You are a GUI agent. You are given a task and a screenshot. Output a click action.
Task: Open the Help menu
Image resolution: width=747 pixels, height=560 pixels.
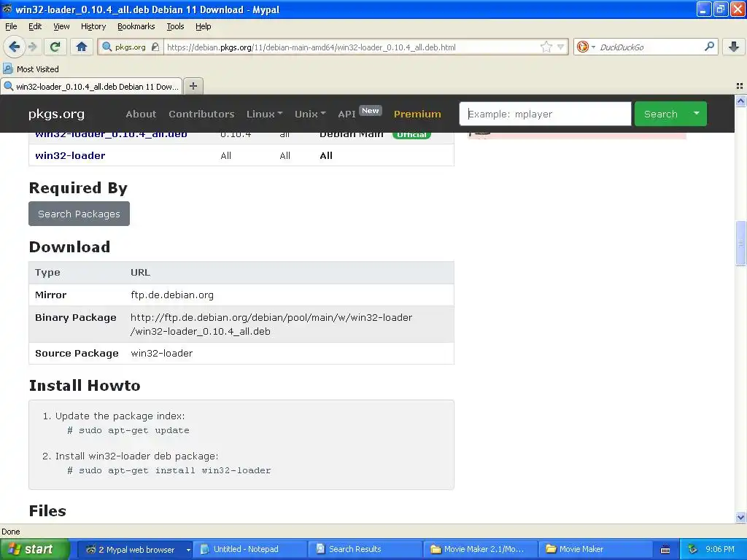pyautogui.click(x=203, y=26)
